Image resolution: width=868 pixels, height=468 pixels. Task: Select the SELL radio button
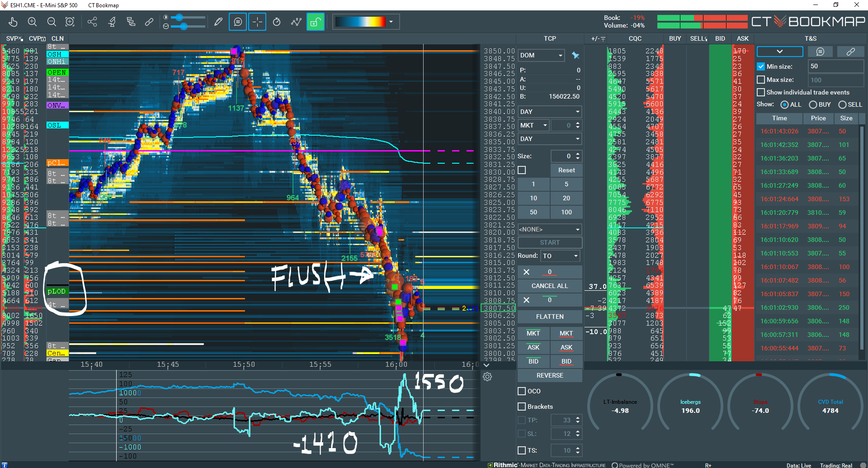[x=842, y=104]
